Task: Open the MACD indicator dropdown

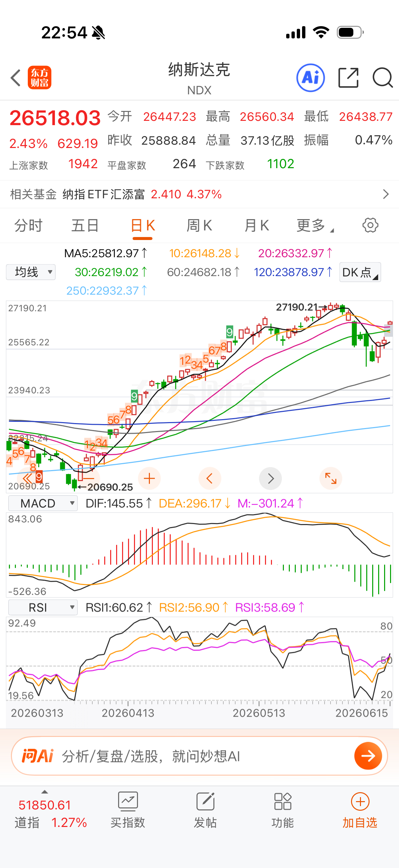Action: tap(43, 503)
